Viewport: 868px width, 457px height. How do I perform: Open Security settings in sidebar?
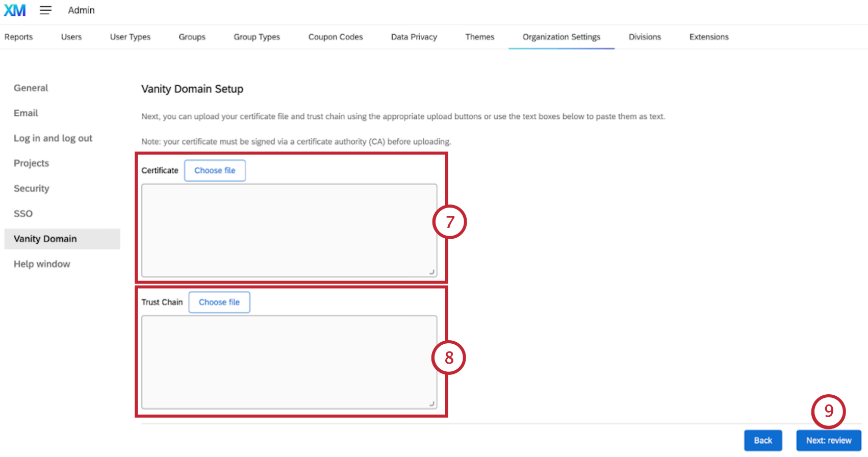point(32,189)
